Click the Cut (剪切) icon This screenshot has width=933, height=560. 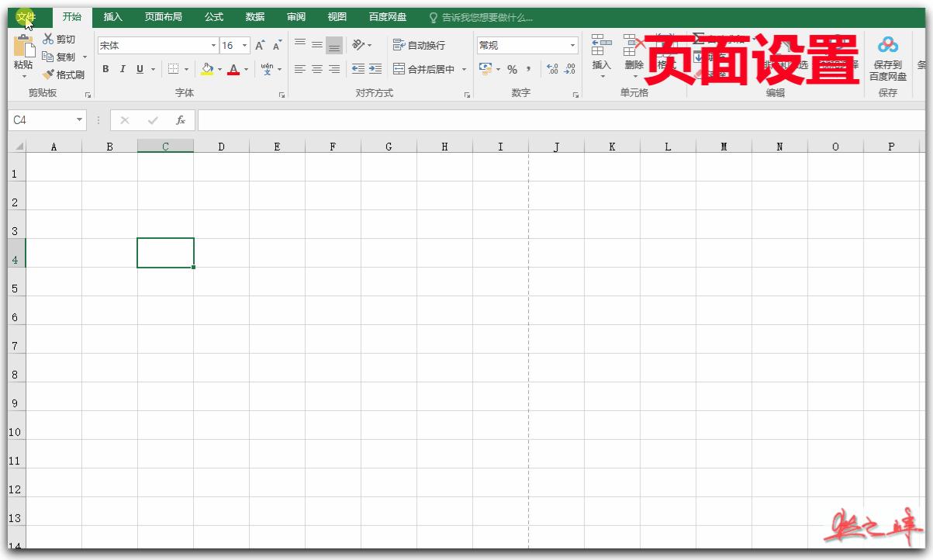(49, 39)
